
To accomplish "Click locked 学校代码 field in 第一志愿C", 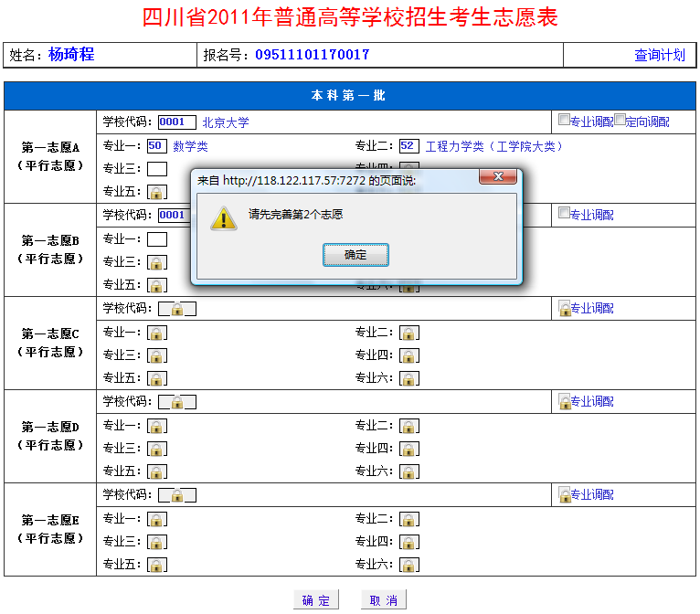I will click(x=177, y=309).
